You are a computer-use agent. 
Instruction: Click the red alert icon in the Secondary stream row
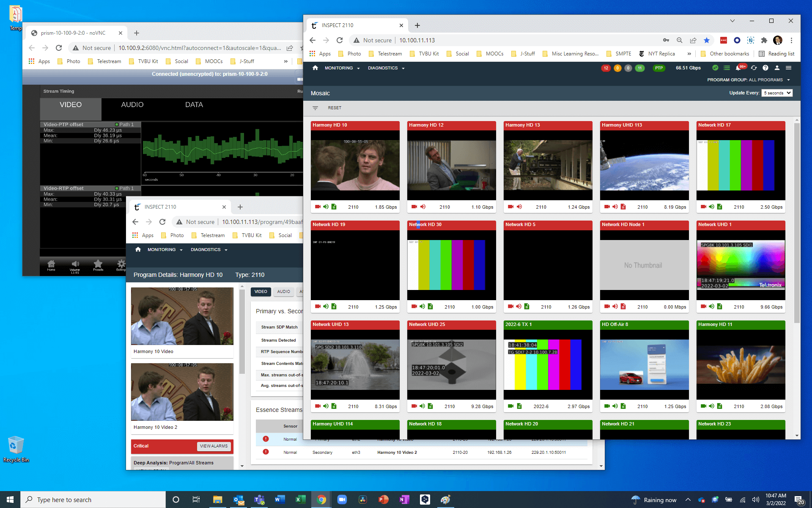266,452
